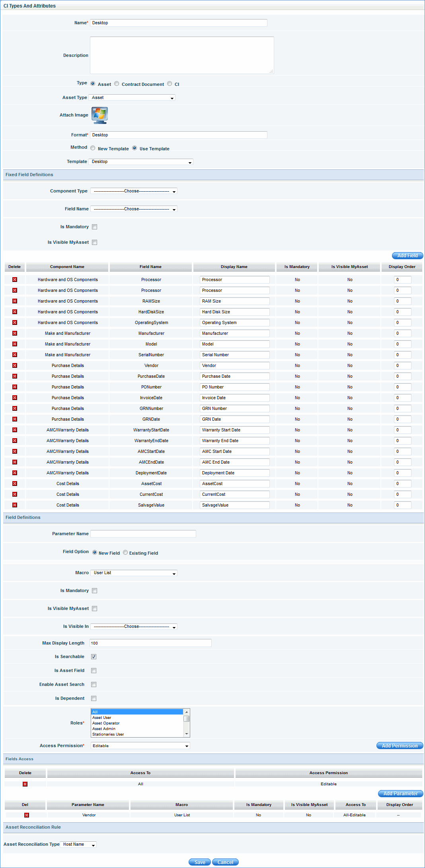The height and width of the screenshot is (868, 425).
Task: Delete the 'All' access permission row
Action: 25,784
